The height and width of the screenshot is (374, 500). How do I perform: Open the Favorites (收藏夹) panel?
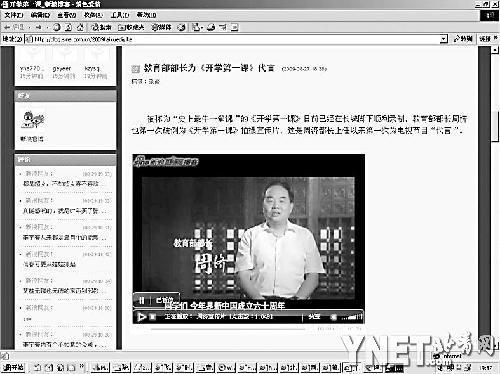pyautogui.click(x=131, y=27)
